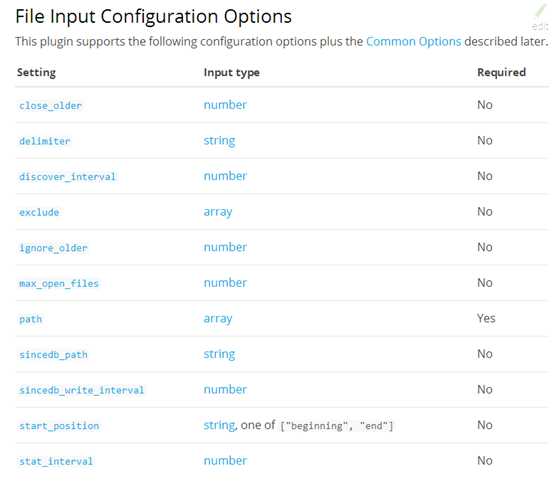Open the start_position setting link
This screenshot has height=486, width=554.
point(59,426)
